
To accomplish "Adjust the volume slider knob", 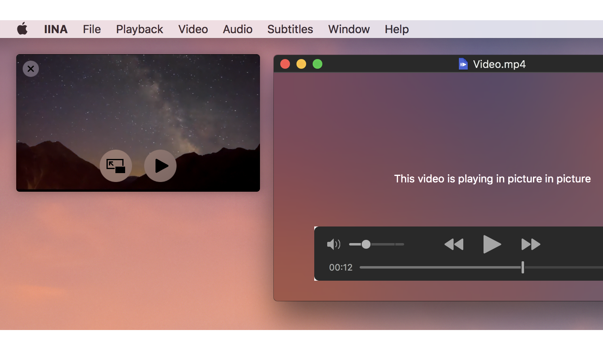I will pos(366,244).
